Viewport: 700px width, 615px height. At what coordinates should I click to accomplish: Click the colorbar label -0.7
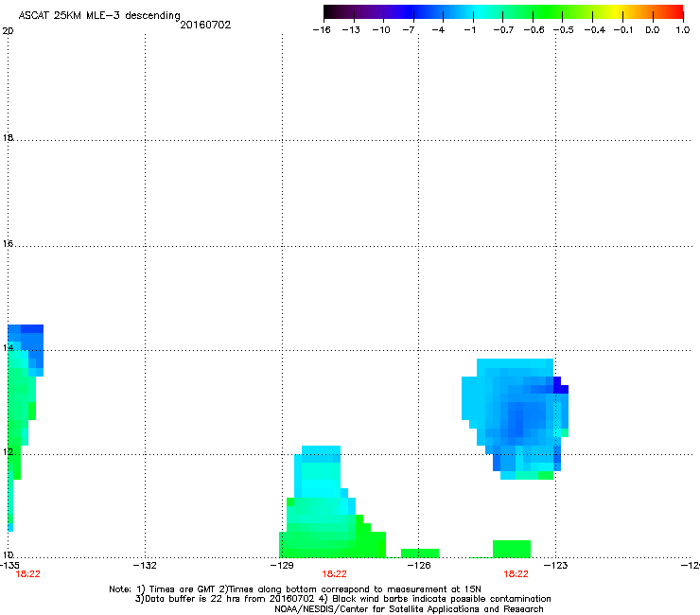pyautogui.click(x=503, y=30)
